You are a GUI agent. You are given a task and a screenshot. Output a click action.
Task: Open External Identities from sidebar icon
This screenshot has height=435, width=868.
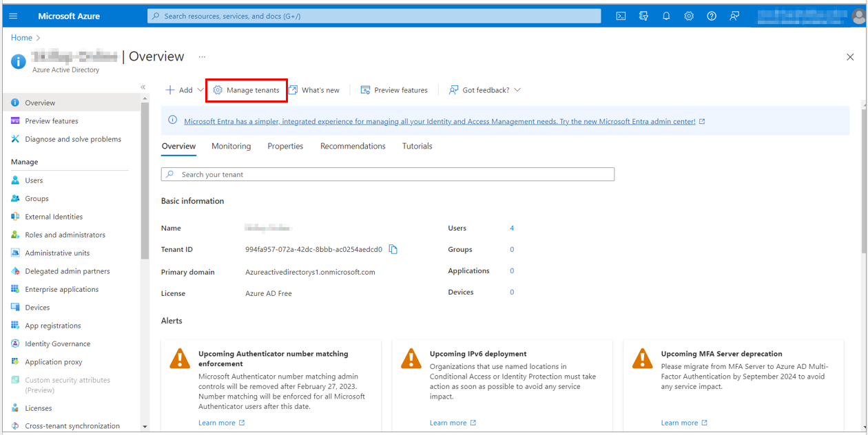15,216
